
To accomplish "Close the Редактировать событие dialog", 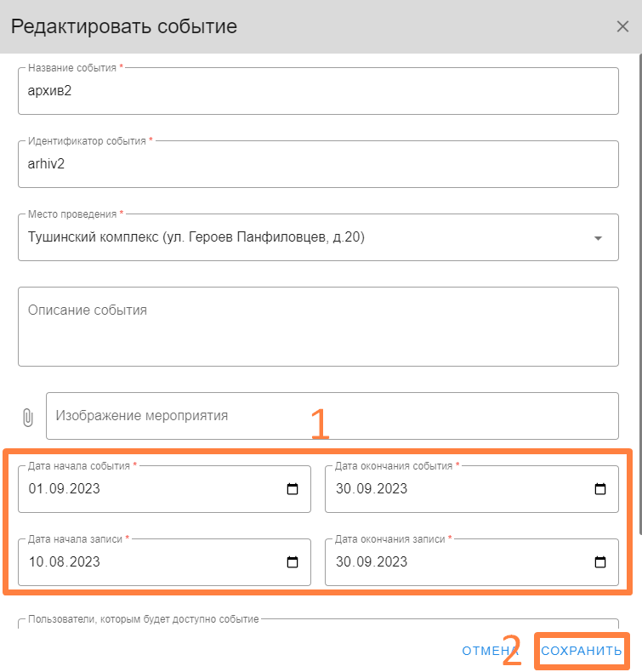I will tap(622, 26).
